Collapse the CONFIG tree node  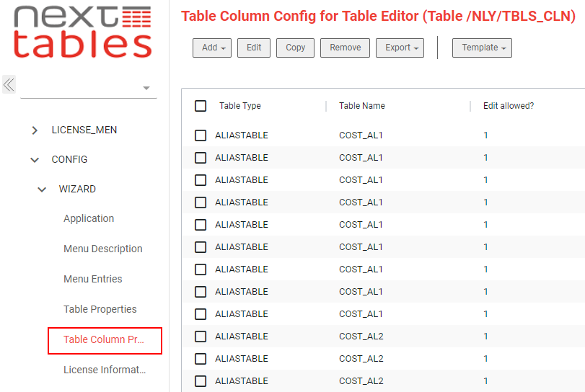pos(35,160)
